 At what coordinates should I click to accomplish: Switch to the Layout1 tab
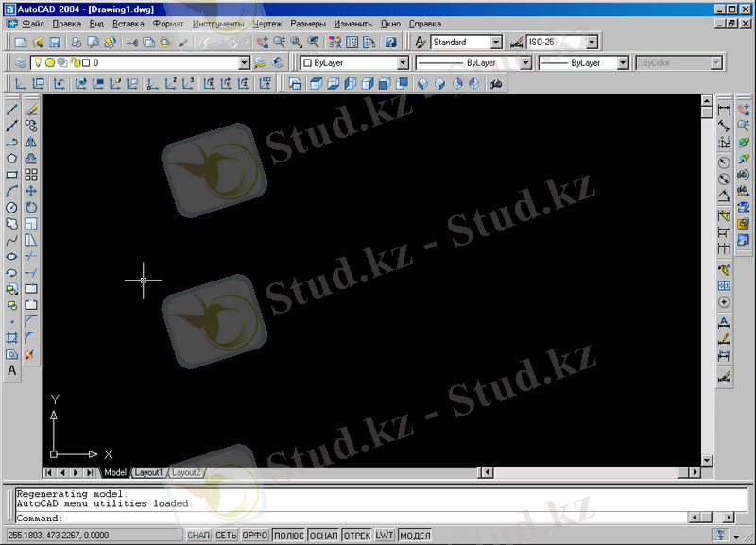click(148, 472)
